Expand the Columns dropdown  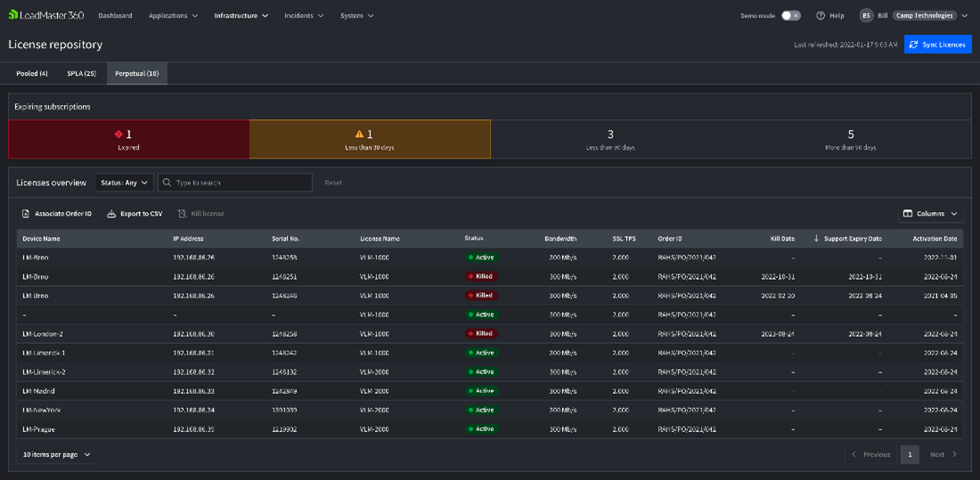tap(931, 214)
